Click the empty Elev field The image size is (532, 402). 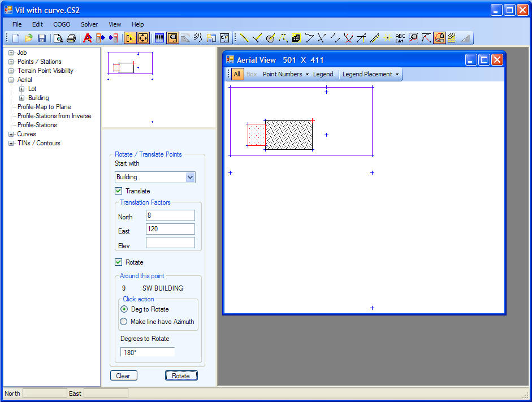click(x=170, y=243)
